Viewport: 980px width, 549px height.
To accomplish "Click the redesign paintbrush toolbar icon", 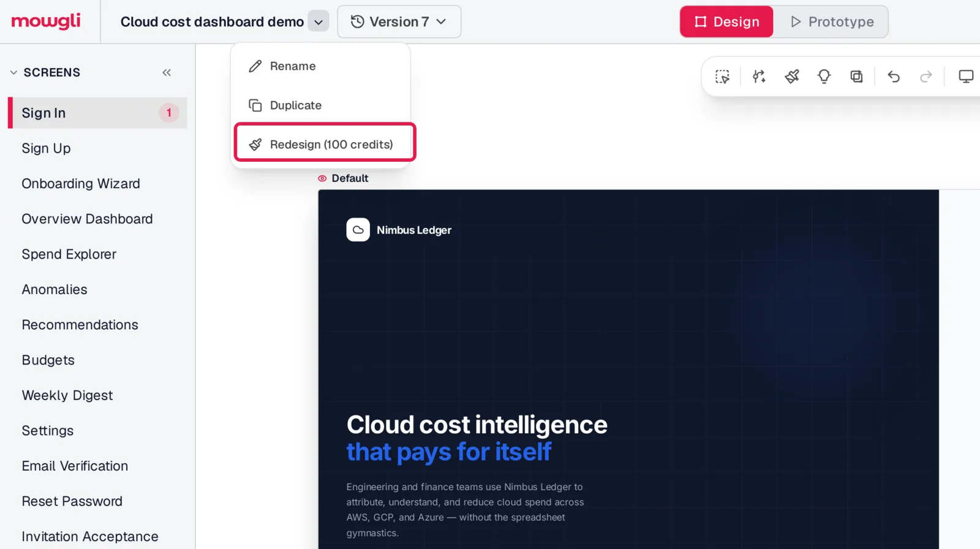I will (792, 77).
